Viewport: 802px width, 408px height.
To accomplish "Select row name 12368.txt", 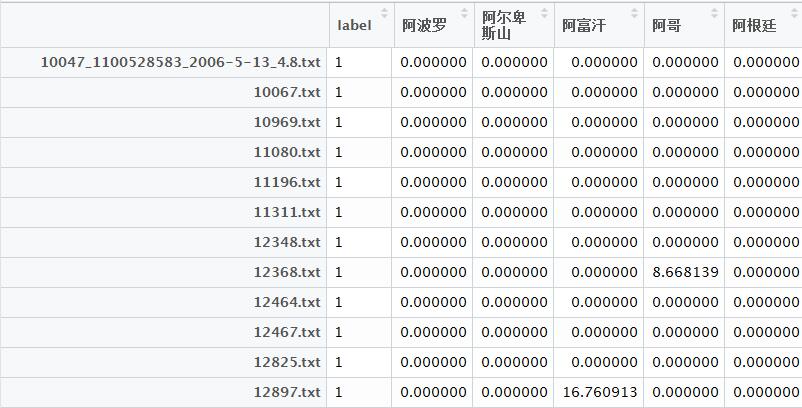I will [x=287, y=273].
